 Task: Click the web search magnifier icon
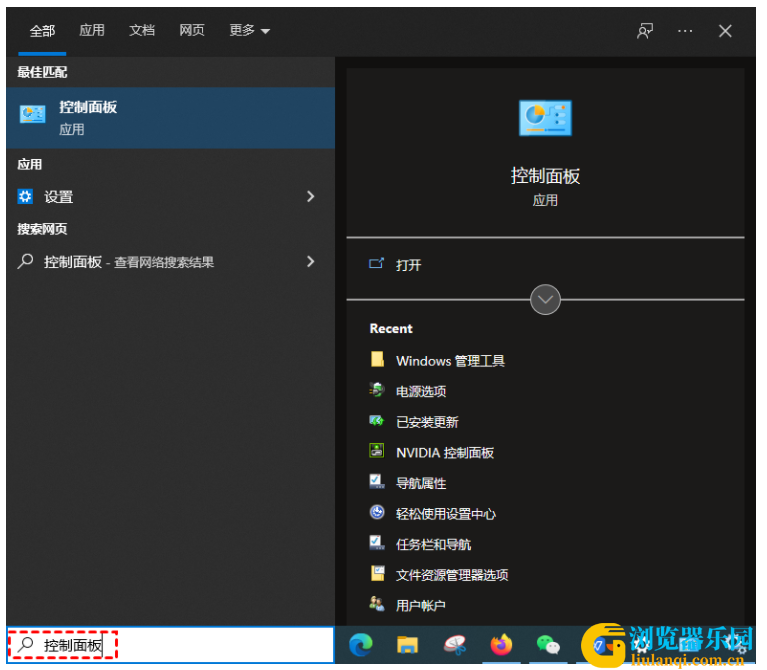tap(25, 262)
